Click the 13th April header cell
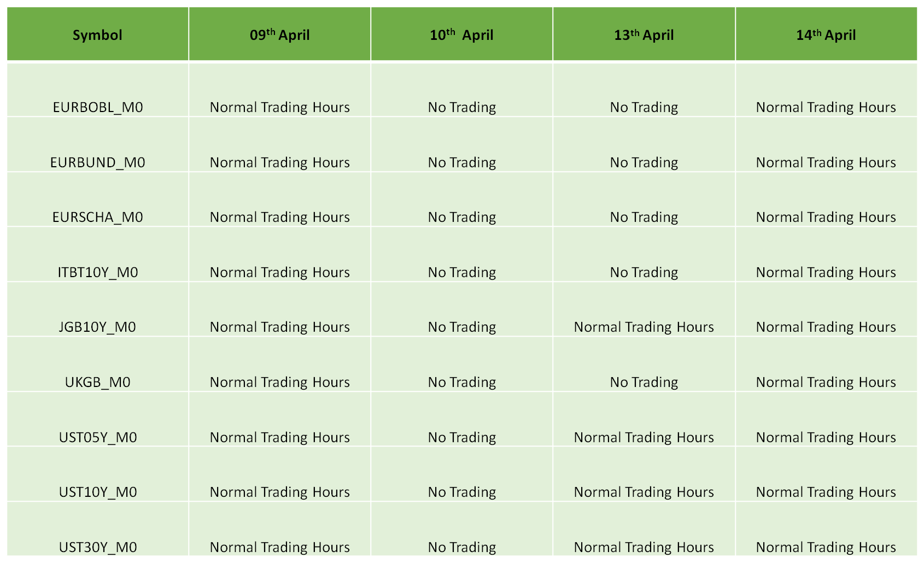The image size is (924, 563). (644, 34)
